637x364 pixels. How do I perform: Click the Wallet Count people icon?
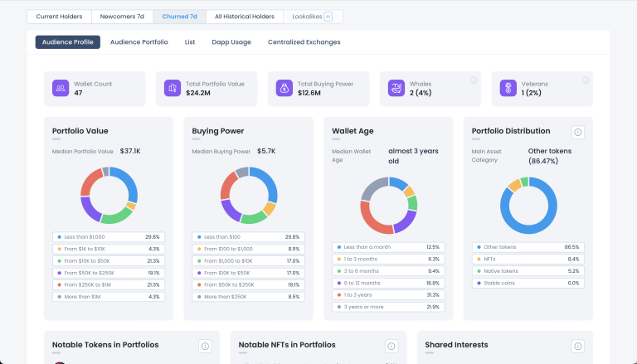click(x=61, y=88)
